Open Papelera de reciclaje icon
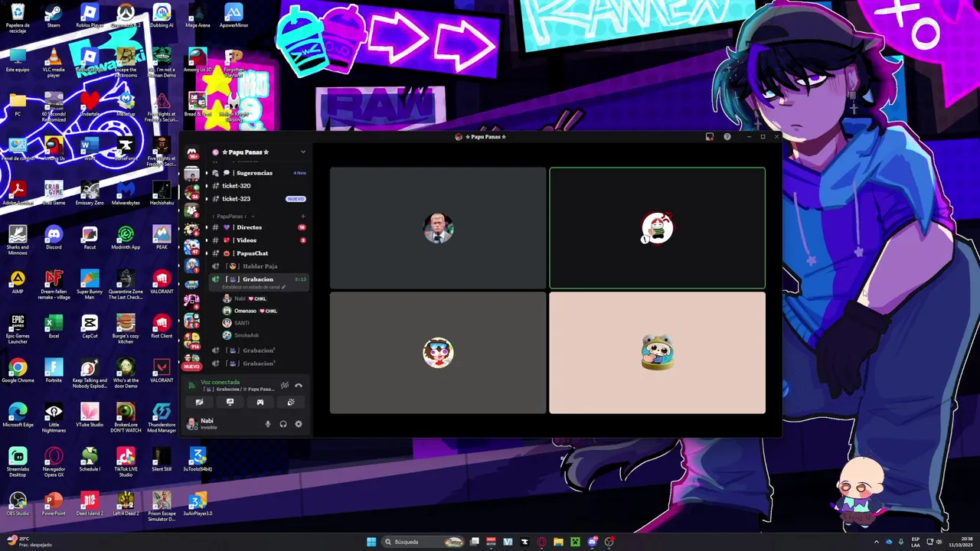 point(18,19)
